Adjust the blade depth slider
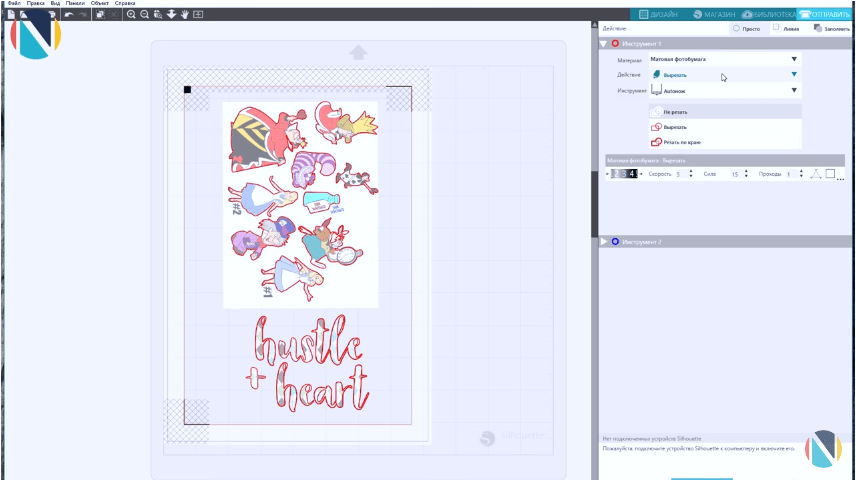The image size is (856, 480). 624,174
